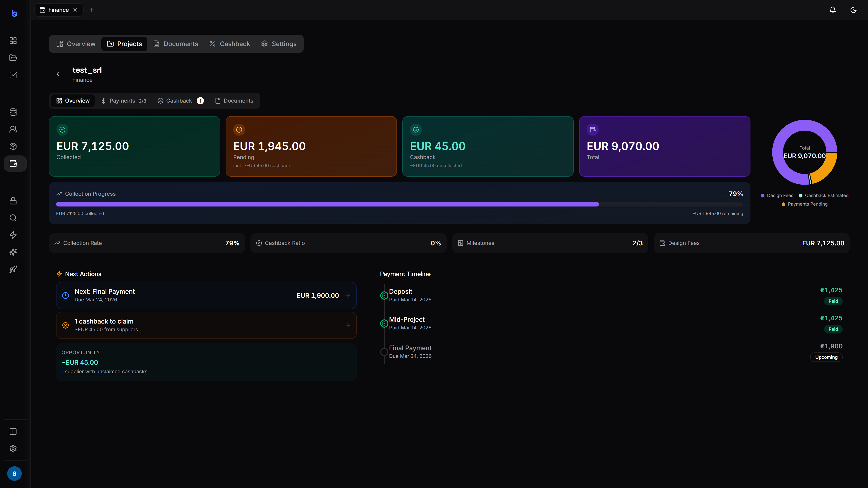Click the Total EUR 9,070.00 card
The image size is (868, 488).
click(665, 146)
